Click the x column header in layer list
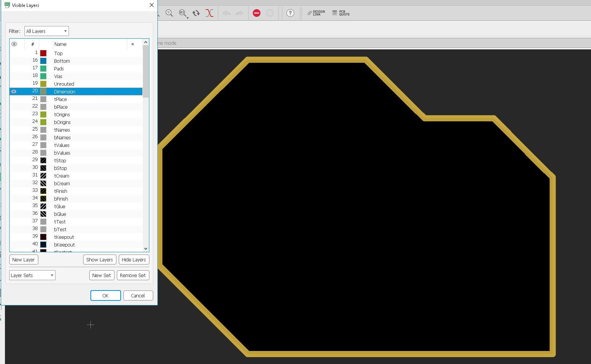The image size is (591, 364). pyautogui.click(x=133, y=44)
